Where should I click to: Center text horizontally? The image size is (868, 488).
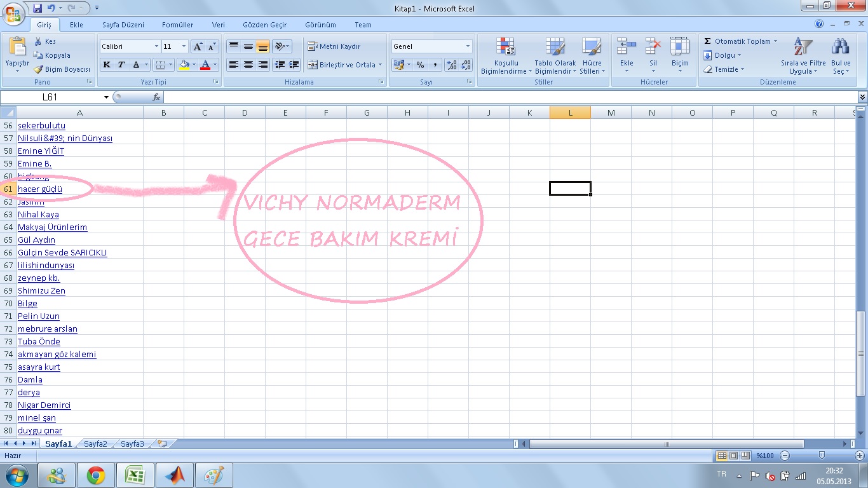[248, 65]
